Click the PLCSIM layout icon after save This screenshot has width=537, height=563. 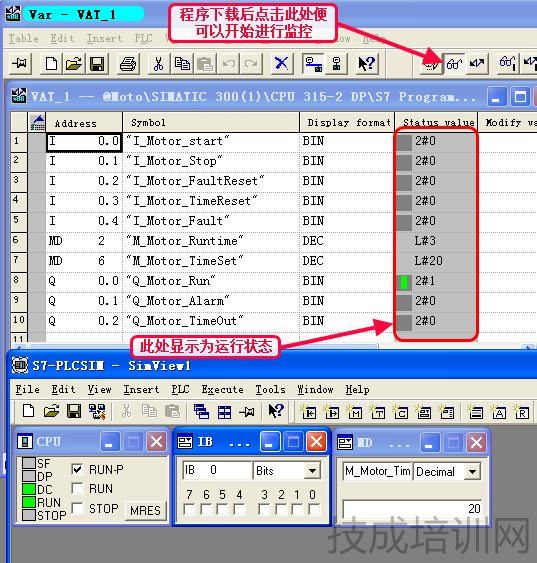97,412
